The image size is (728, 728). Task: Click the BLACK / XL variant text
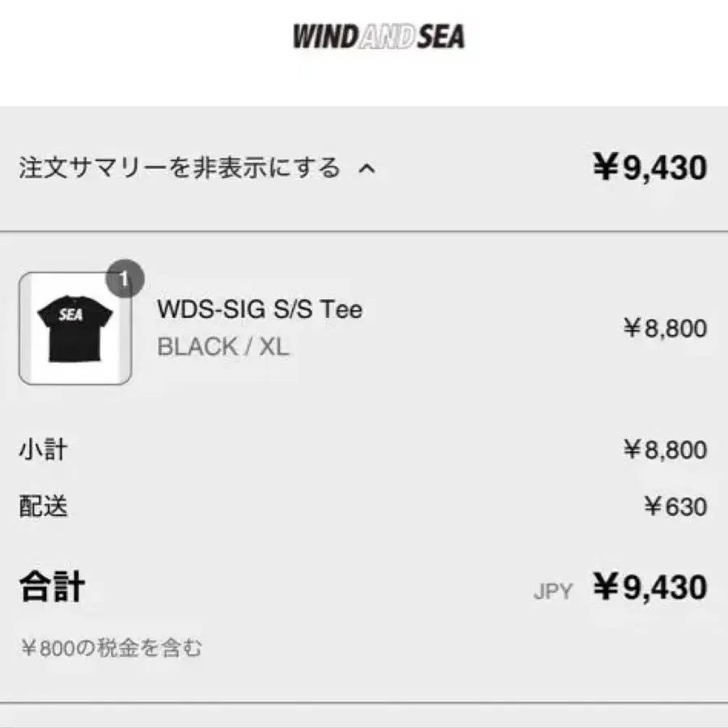[x=223, y=347]
